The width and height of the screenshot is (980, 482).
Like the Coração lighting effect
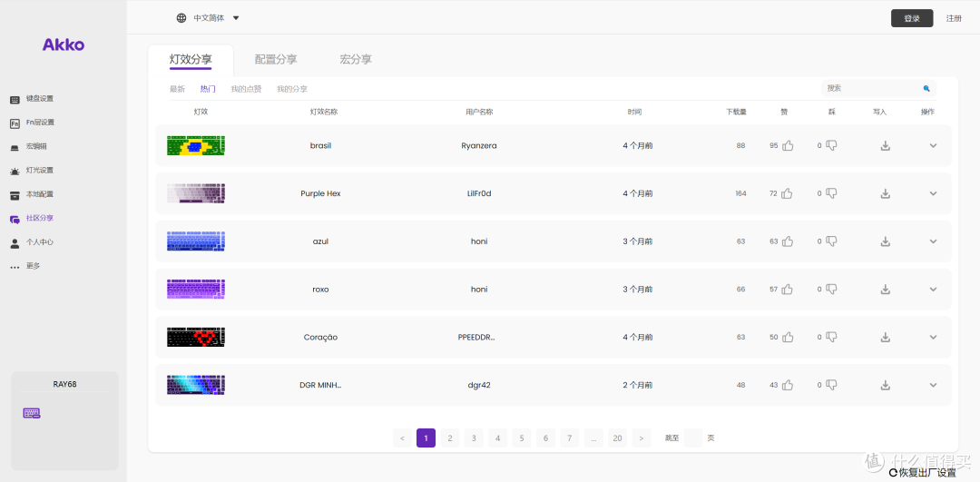coord(788,337)
